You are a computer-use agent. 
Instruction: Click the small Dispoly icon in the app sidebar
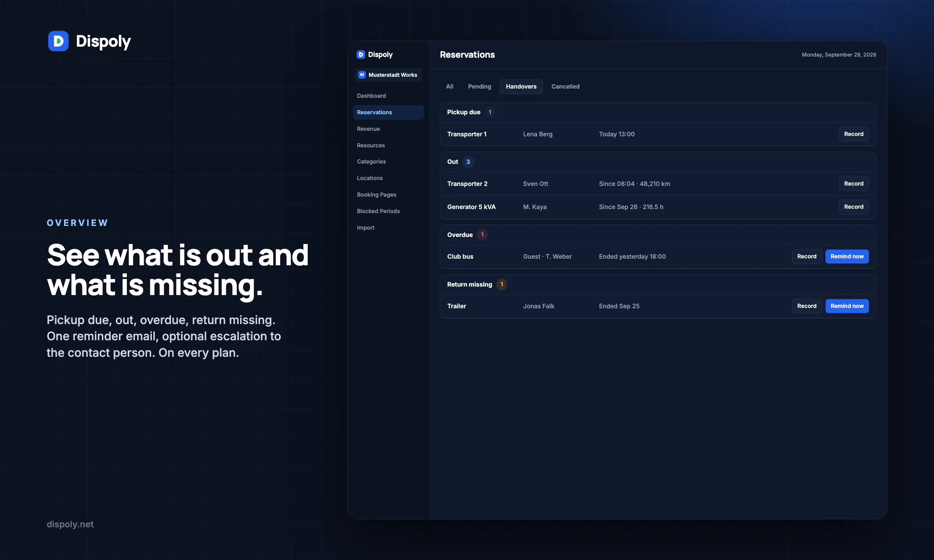click(360, 55)
